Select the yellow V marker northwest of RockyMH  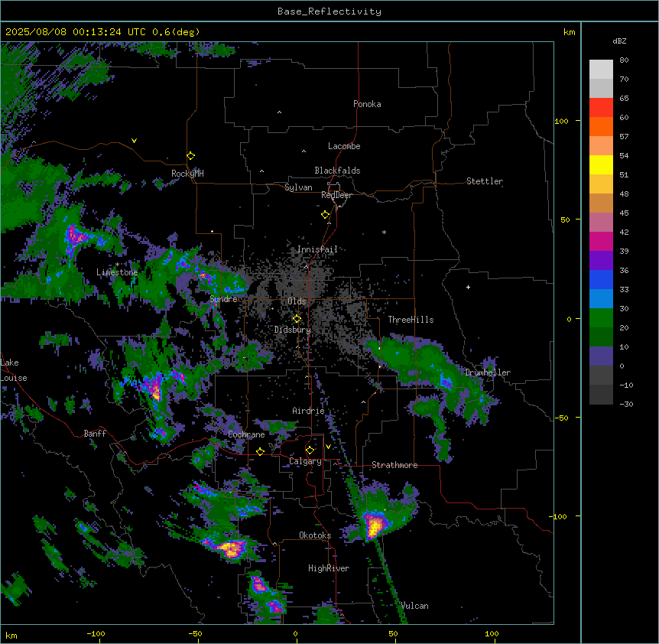click(134, 141)
